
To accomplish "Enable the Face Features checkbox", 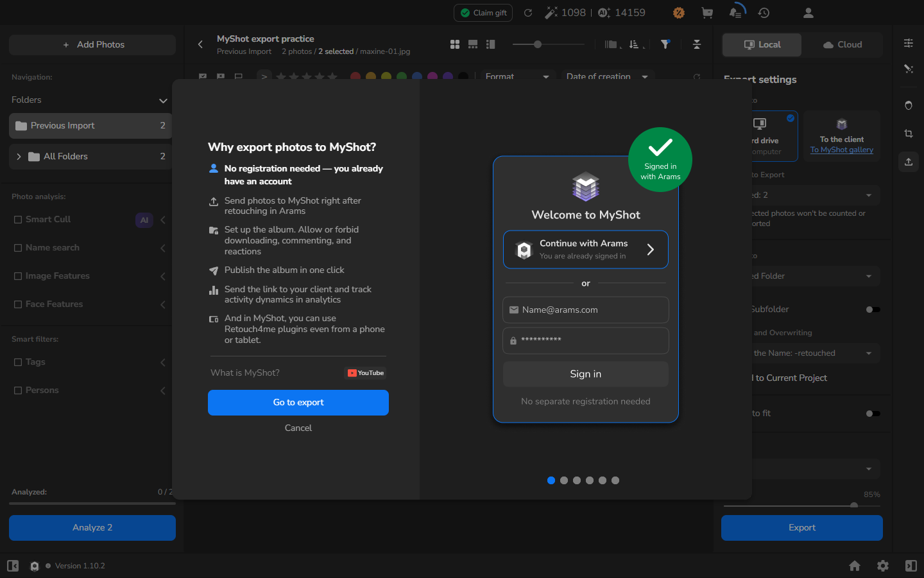I will pyautogui.click(x=18, y=304).
